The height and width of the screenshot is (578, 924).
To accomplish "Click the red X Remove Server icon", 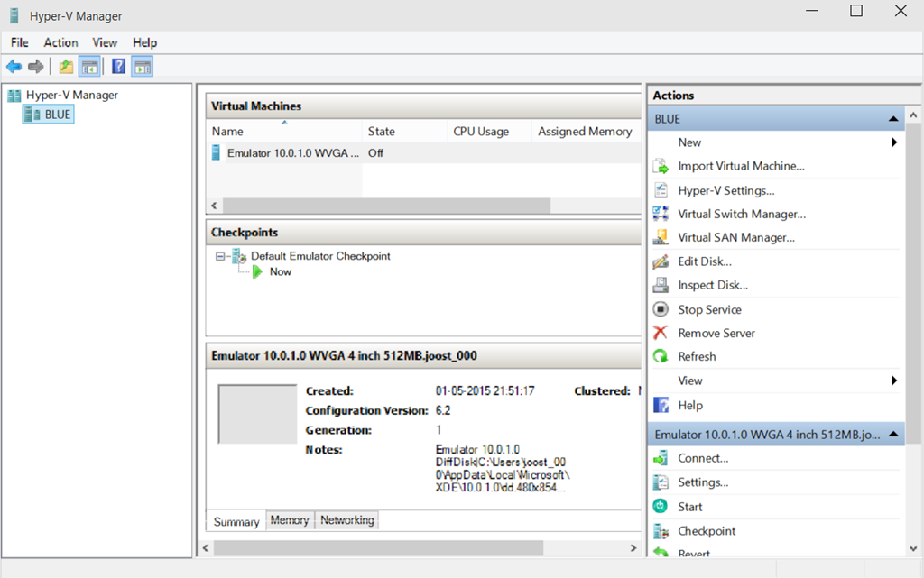I will coord(661,333).
